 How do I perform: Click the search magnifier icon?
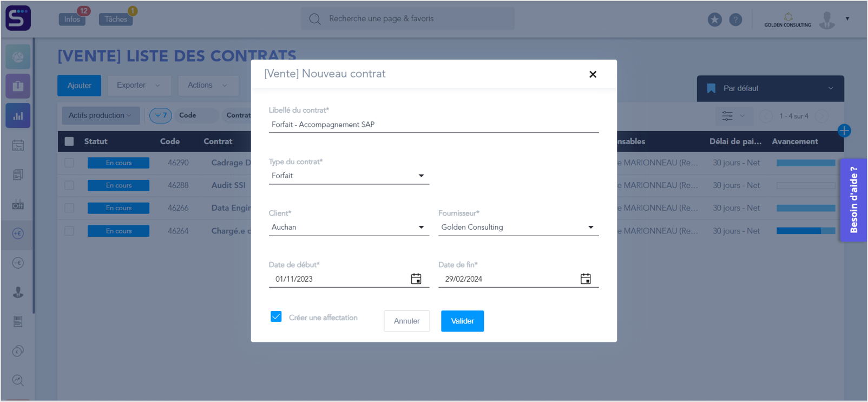click(x=315, y=19)
